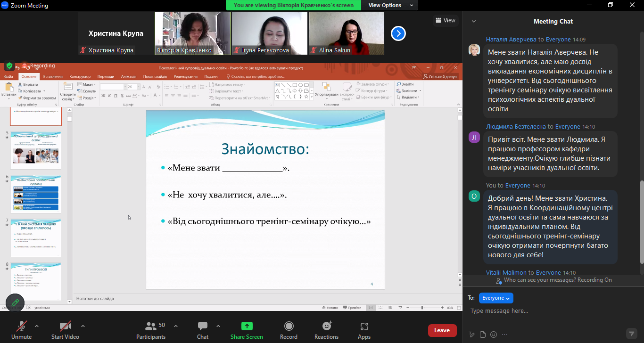Switch to the Вставлення ribbon tab
The image size is (644, 343).
click(52, 76)
